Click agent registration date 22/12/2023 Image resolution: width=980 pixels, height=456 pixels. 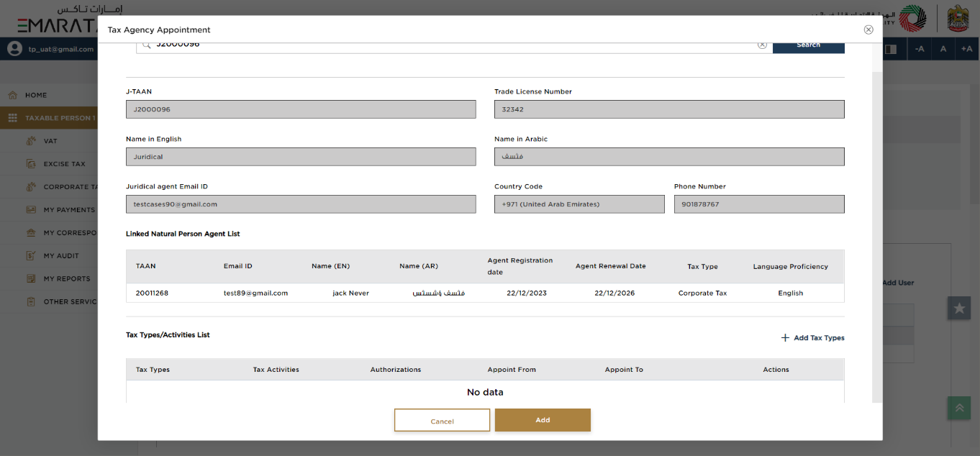coord(527,293)
